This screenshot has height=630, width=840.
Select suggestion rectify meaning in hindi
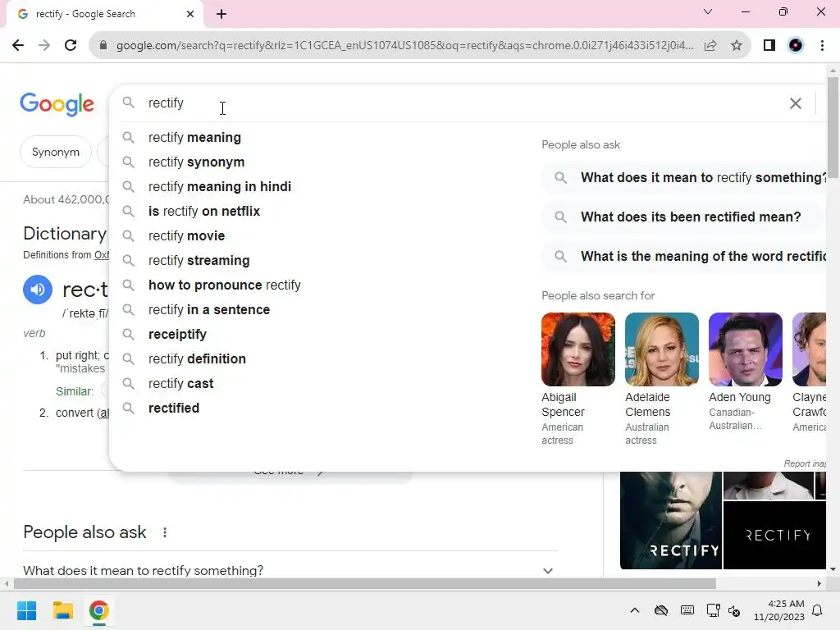point(220,187)
